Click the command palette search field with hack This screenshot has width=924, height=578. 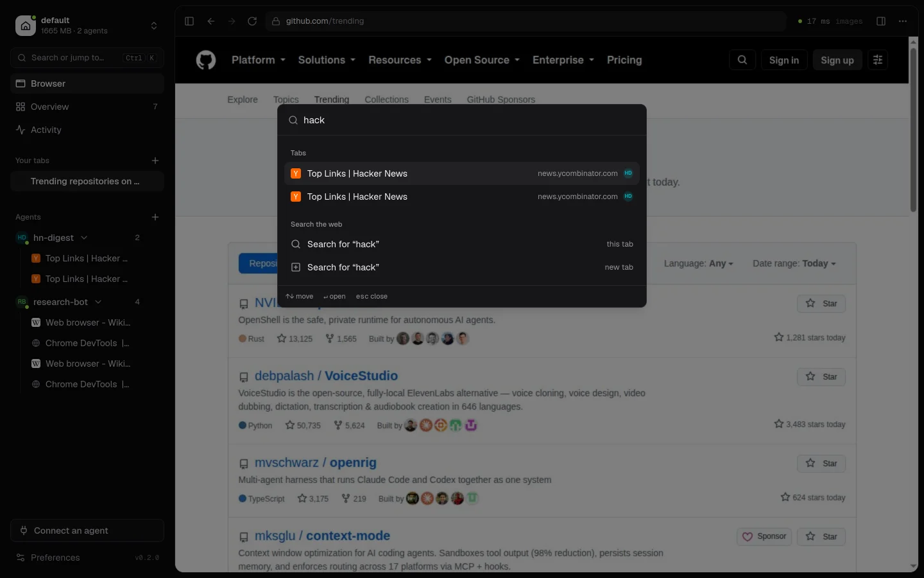(x=462, y=120)
